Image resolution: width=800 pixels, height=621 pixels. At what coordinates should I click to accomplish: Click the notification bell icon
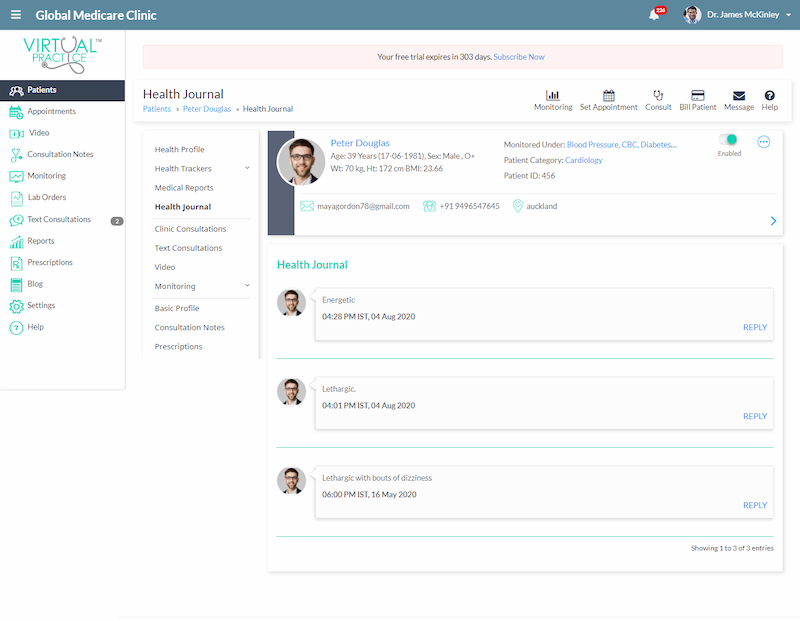[654, 15]
